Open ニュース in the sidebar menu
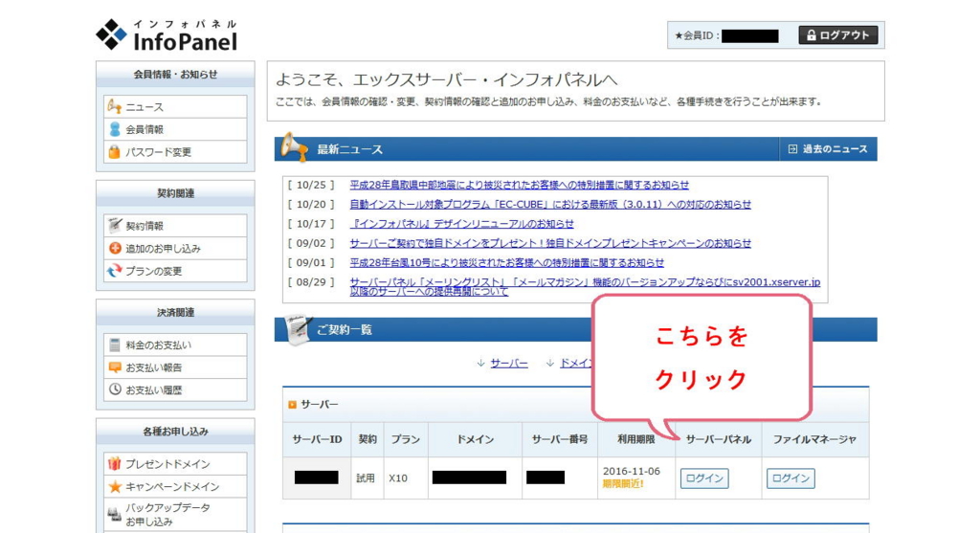The width and height of the screenshot is (980, 533). (x=175, y=107)
